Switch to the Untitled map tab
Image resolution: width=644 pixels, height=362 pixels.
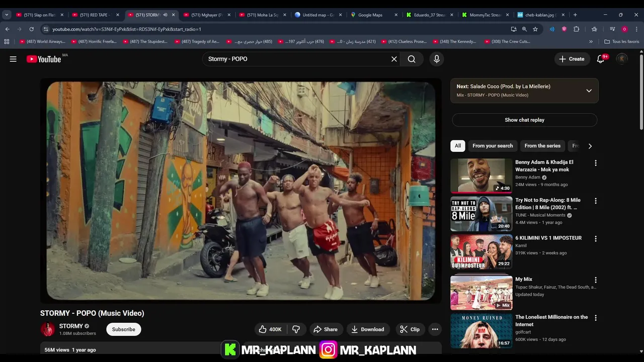tap(318, 15)
